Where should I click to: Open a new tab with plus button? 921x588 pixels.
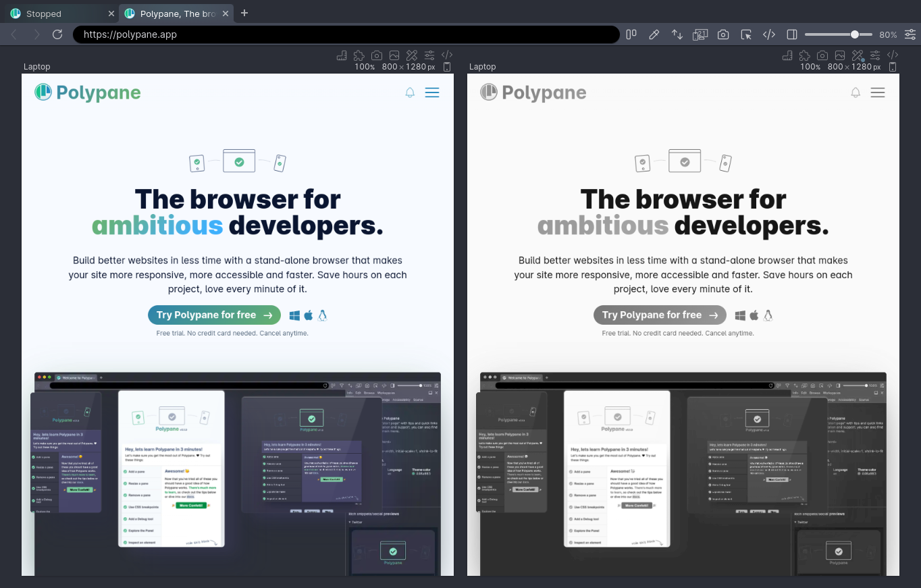click(x=244, y=13)
